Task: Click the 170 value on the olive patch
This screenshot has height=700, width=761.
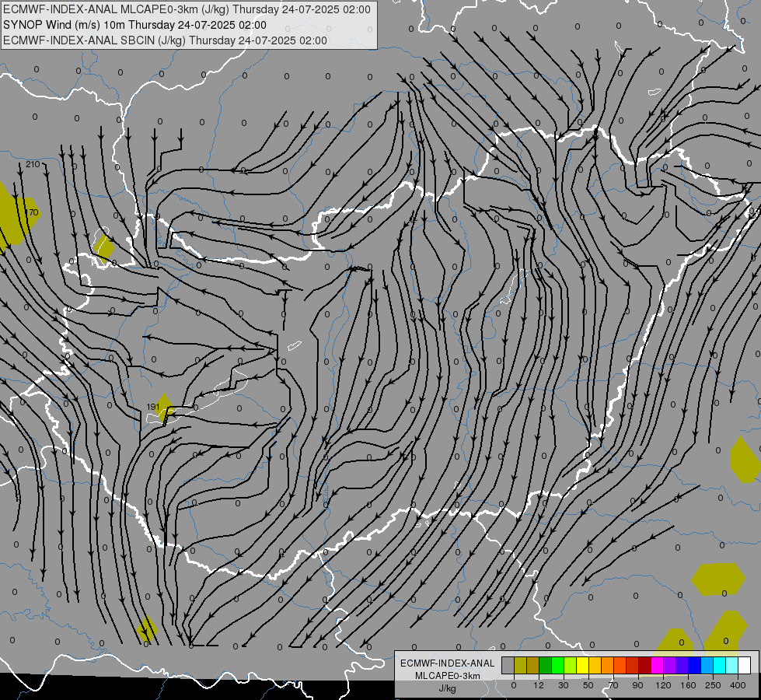Action: point(32,213)
